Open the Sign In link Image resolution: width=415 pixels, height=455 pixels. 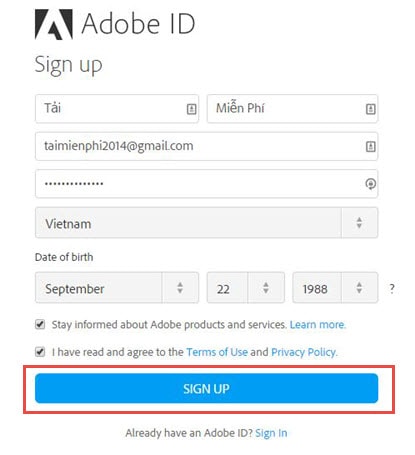[271, 433]
